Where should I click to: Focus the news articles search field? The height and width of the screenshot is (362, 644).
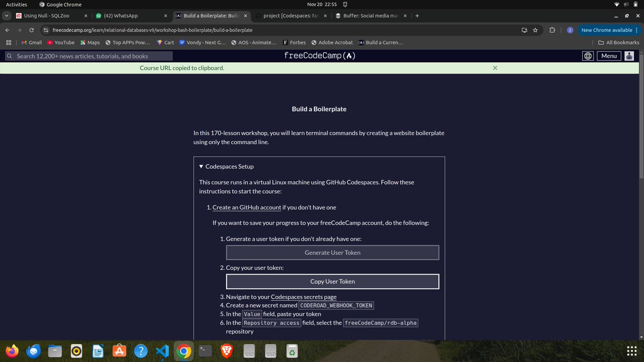point(89,56)
